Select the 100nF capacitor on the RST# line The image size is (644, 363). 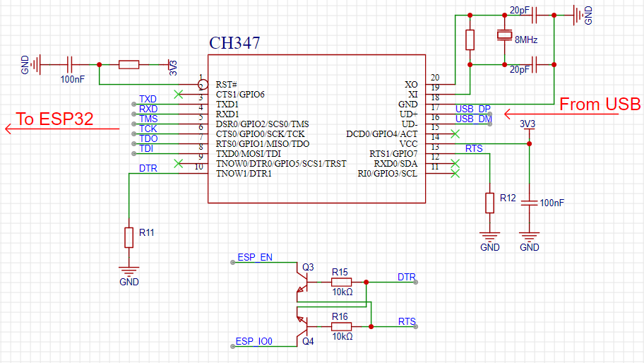[x=70, y=65]
